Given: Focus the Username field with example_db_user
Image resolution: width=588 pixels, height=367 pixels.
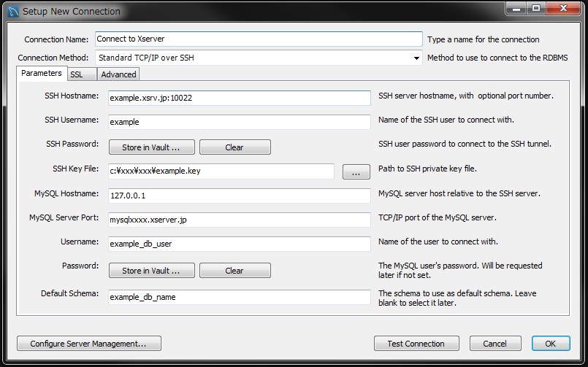Looking at the screenshot, I should coord(240,244).
